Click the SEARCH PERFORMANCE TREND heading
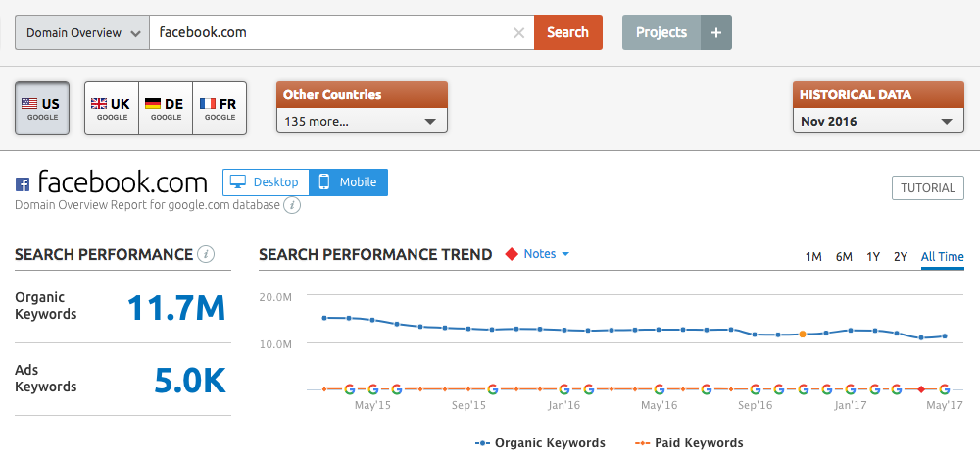 [x=375, y=254]
